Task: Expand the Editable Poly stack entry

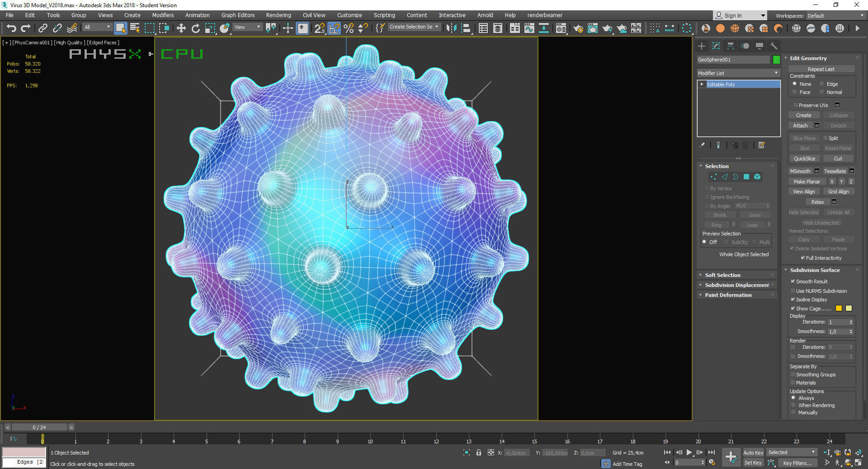Action: pos(702,84)
